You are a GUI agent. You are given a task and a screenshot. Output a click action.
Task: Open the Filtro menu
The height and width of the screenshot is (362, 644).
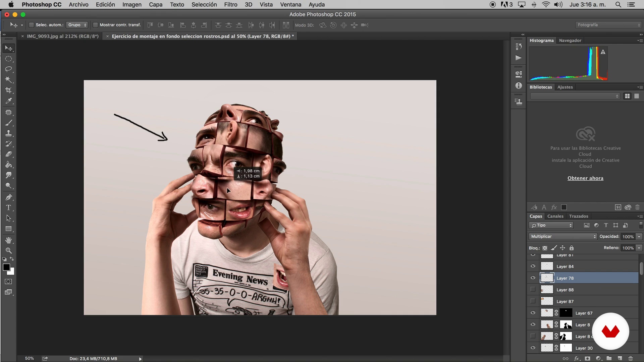pyautogui.click(x=231, y=4)
